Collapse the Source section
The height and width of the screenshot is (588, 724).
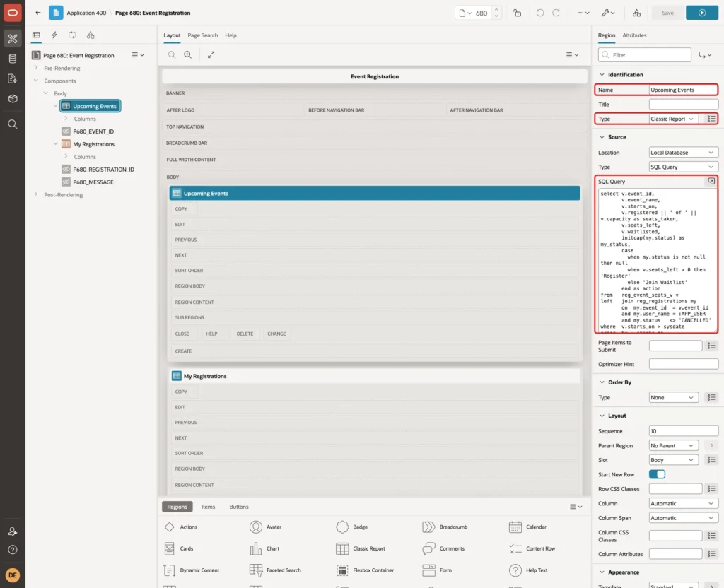pos(602,137)
